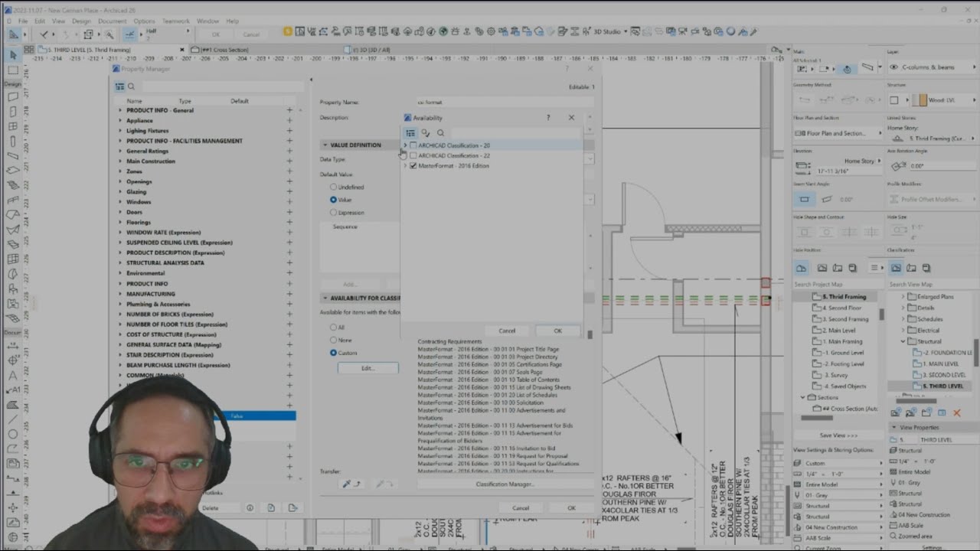Select 3. SECOND LEVEL in the View Map

point(943,375)
